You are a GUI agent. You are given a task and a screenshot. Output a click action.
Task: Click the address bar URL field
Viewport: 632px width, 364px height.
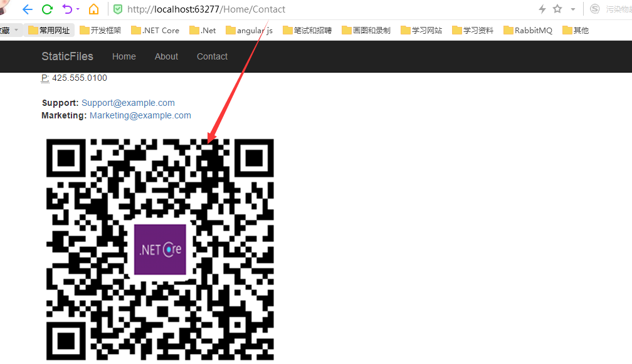(206, 9)
